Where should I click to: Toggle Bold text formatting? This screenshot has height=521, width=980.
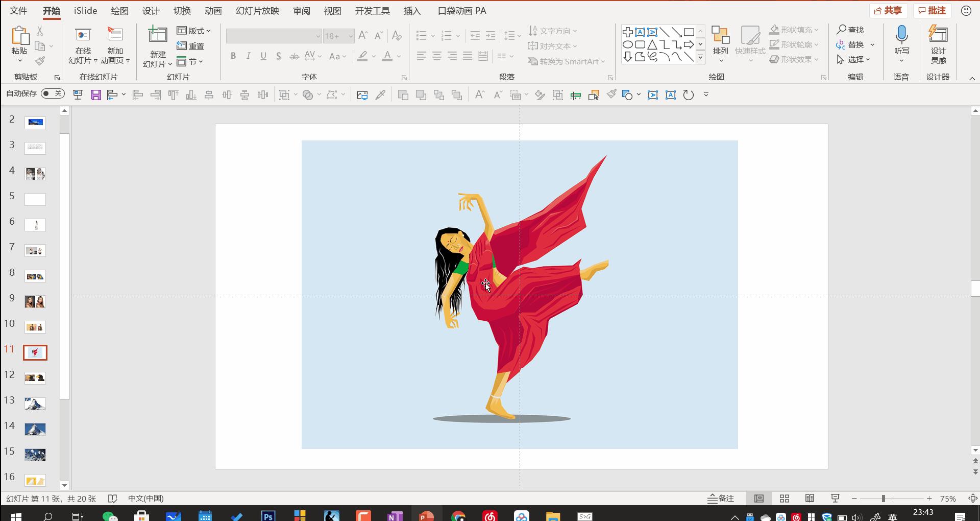pos(233,56)
